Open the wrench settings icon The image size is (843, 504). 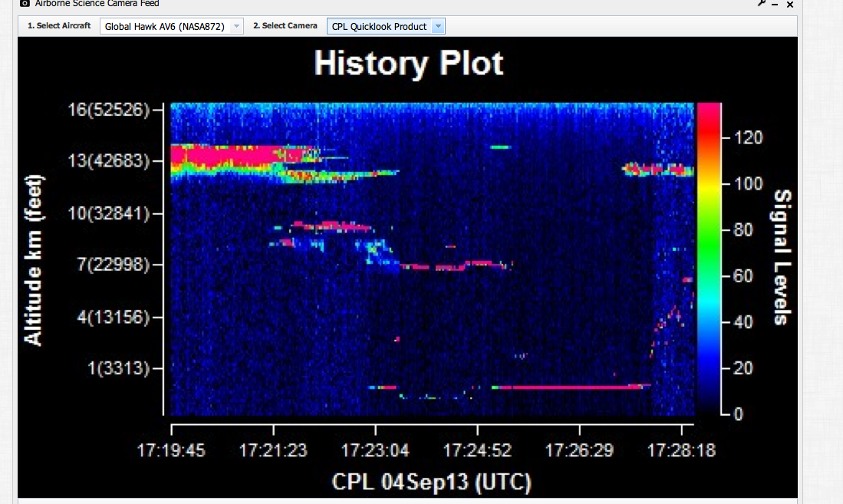click(761, 3)
